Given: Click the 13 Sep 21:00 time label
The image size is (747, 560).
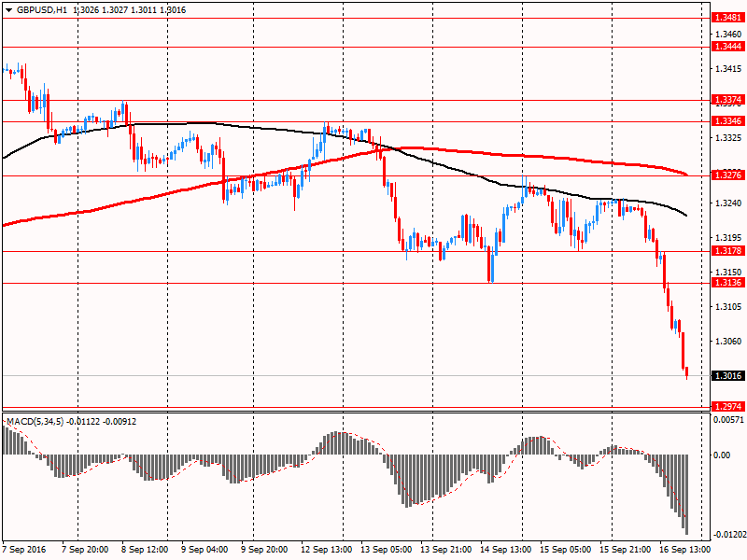Looking at the screenshot, I should coord(446,550).
